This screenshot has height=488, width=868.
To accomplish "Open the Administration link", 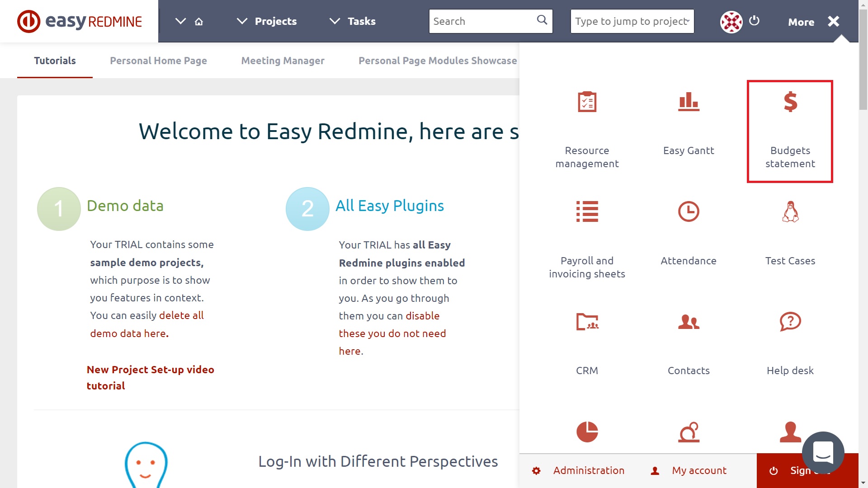I will click(x=589, y=470).
